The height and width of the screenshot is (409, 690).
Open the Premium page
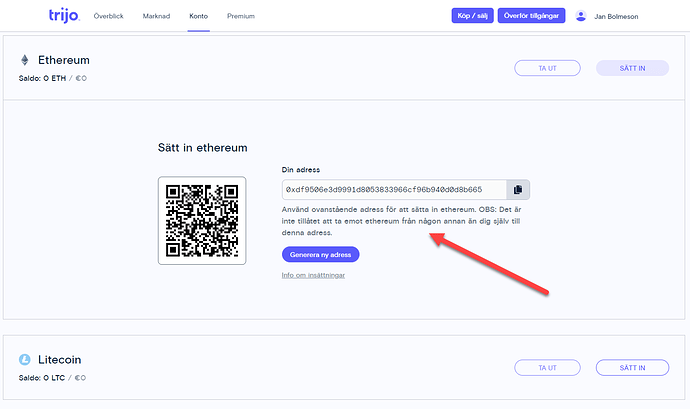240,17
